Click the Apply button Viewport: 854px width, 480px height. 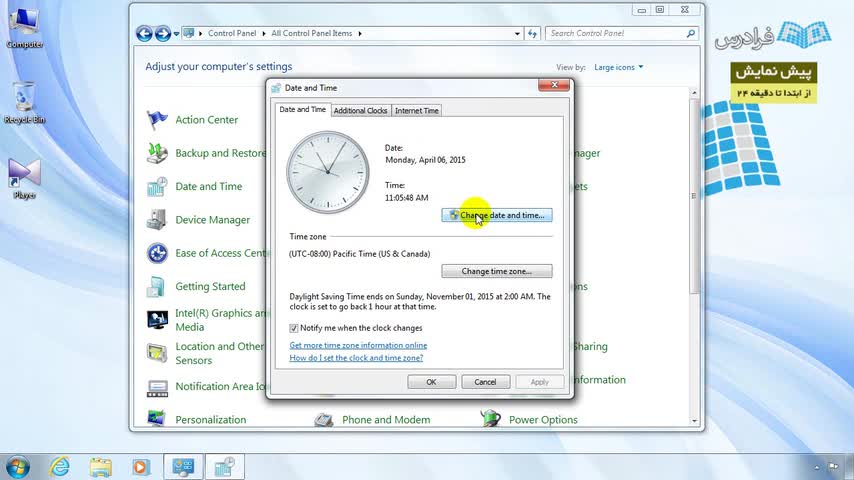click(x=539, y=382)
